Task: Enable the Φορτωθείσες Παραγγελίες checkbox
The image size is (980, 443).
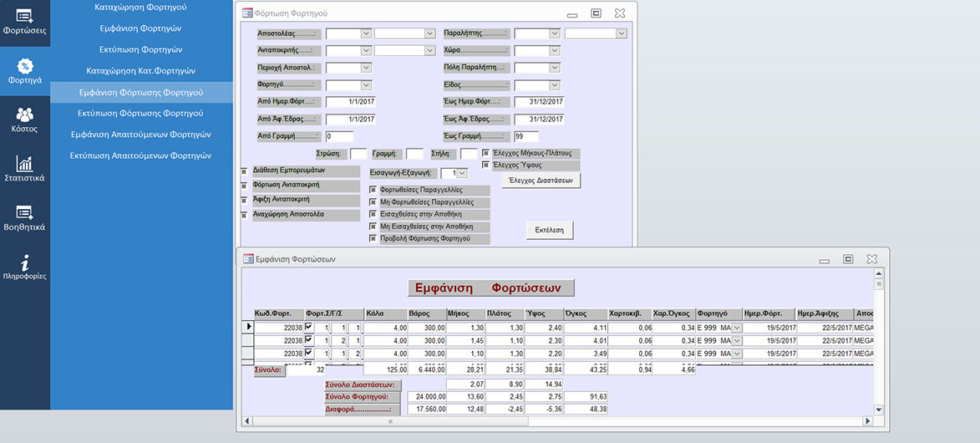Action: (373, 191)
